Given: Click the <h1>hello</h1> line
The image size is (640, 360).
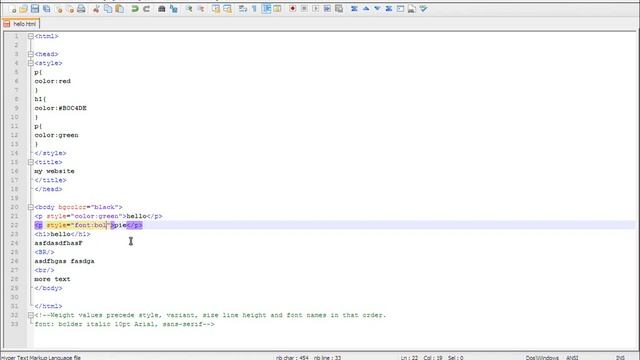Looking at the screenshot, I should (x=62, y=234).
